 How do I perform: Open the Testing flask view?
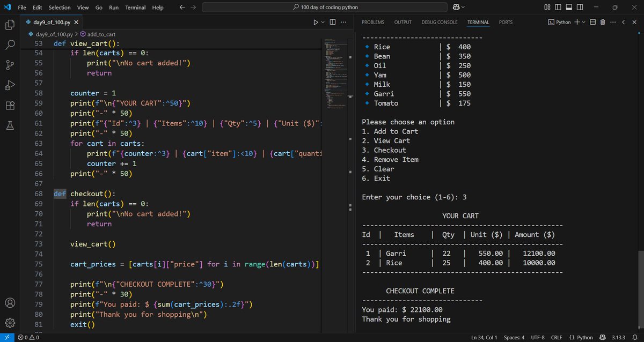point(10,125)
